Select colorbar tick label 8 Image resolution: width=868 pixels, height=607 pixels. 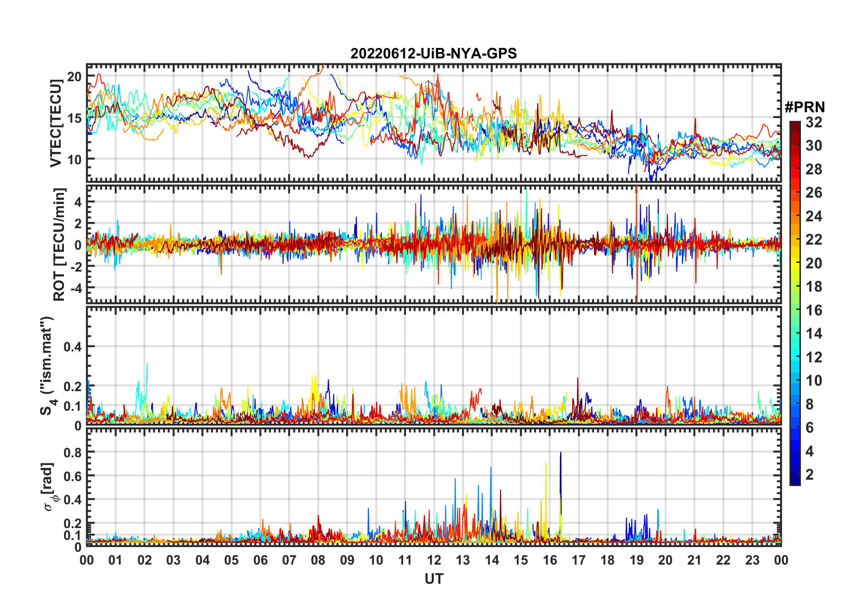tap(810, 404)
